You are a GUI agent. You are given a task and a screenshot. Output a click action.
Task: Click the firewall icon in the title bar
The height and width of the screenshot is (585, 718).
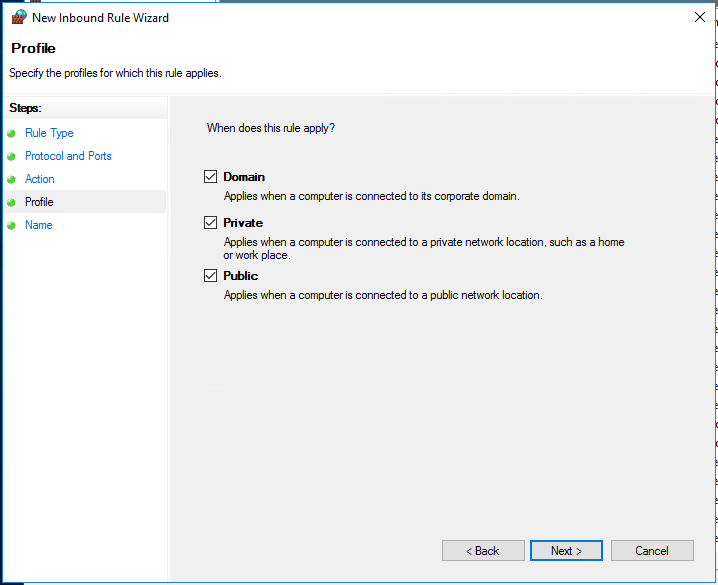pos(18,17)
